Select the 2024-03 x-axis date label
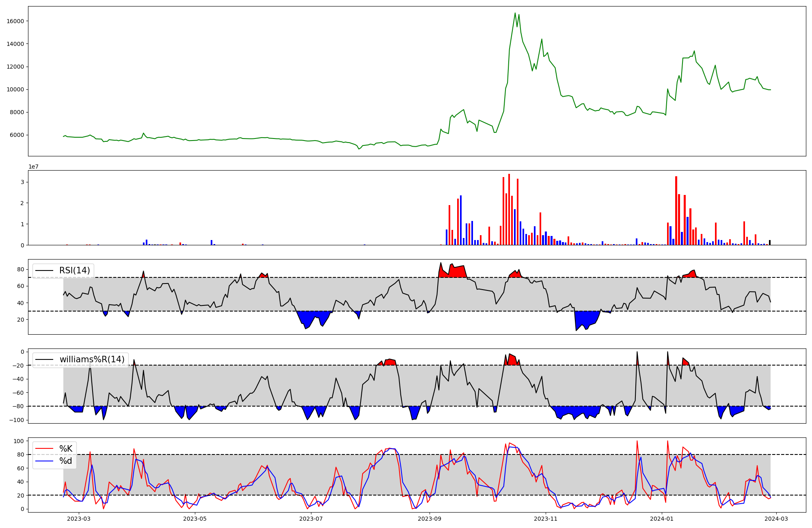Viewport: 812px width, 528px height. tap(776, 519)
